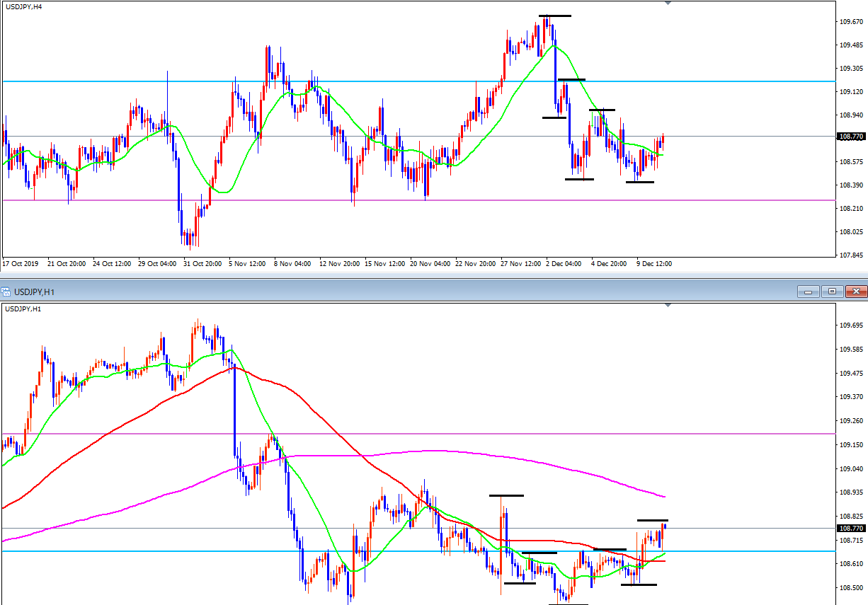The width and height of the screenshot is (868, 605).
Task: Click the 109.670 price level on H4 scale
Action: tap(850, 22)
